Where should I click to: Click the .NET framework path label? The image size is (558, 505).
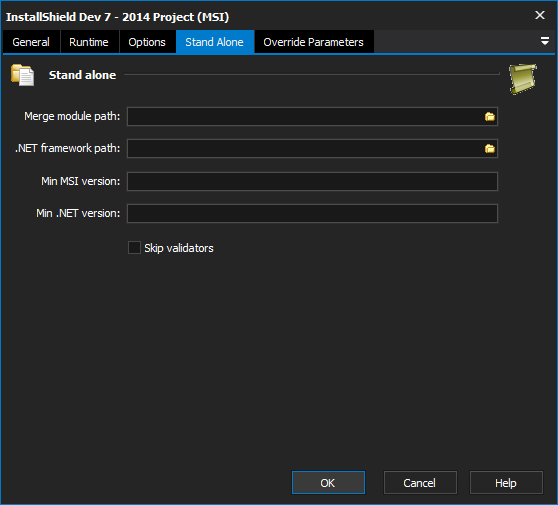point(68,148)
